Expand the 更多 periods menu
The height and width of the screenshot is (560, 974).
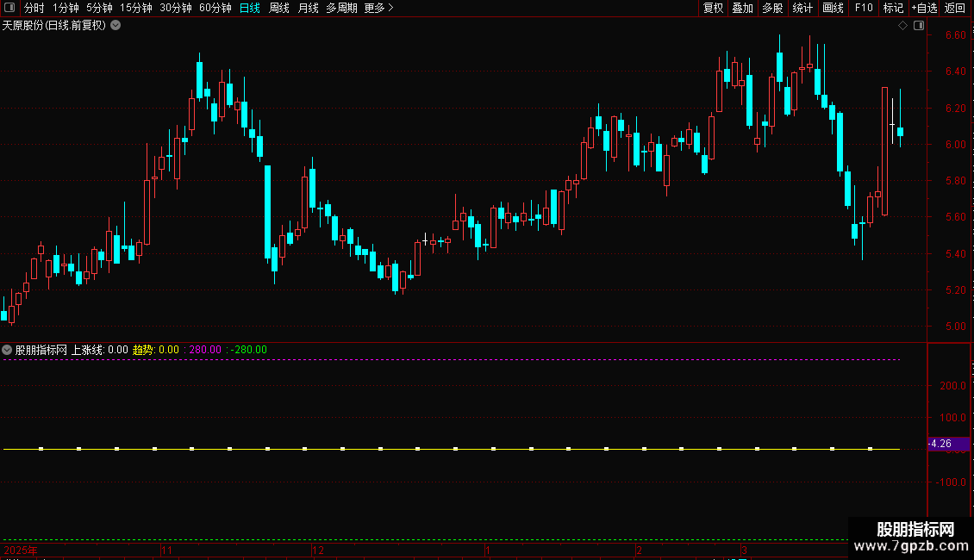(x=378, y=8)
